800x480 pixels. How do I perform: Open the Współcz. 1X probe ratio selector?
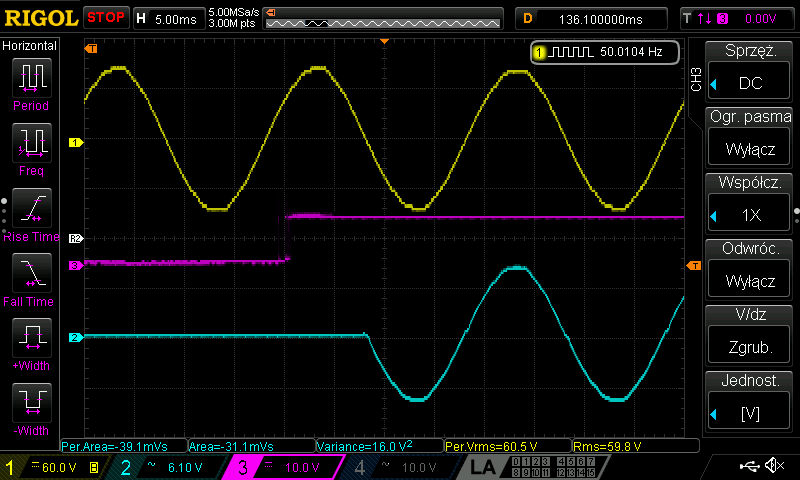tap(750, 203)
